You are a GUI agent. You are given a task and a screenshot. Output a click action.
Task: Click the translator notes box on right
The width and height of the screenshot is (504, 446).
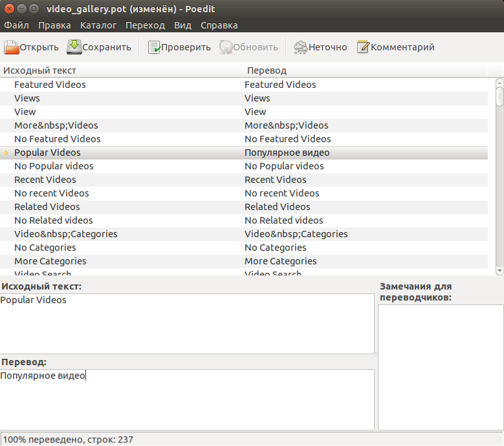coord(440,366)
